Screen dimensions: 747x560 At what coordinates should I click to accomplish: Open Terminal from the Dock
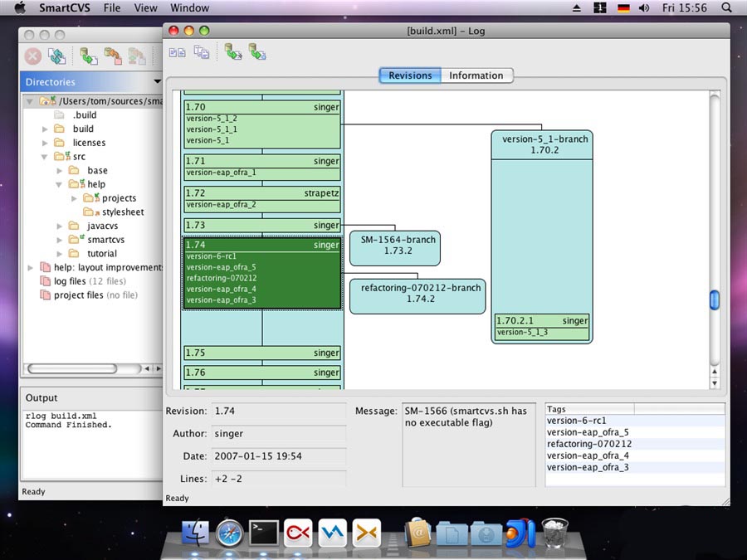coord(263,533)
